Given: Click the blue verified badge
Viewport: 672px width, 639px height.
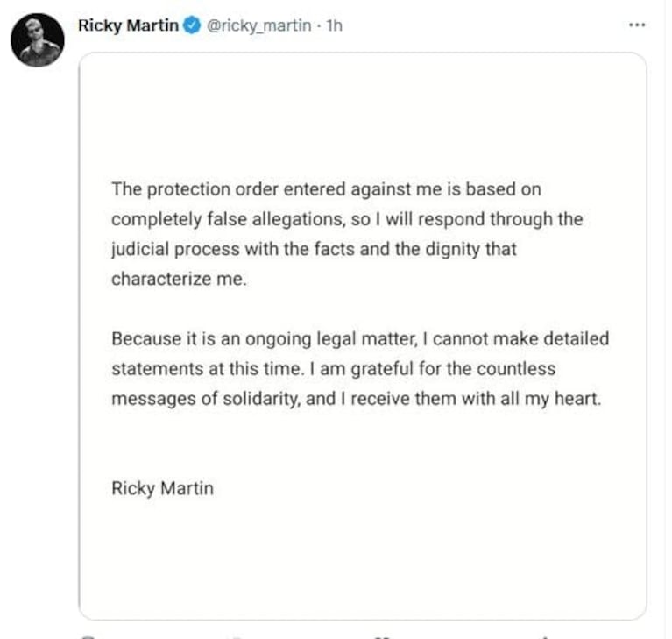Looking at the screenshot, I should [193, 26].
